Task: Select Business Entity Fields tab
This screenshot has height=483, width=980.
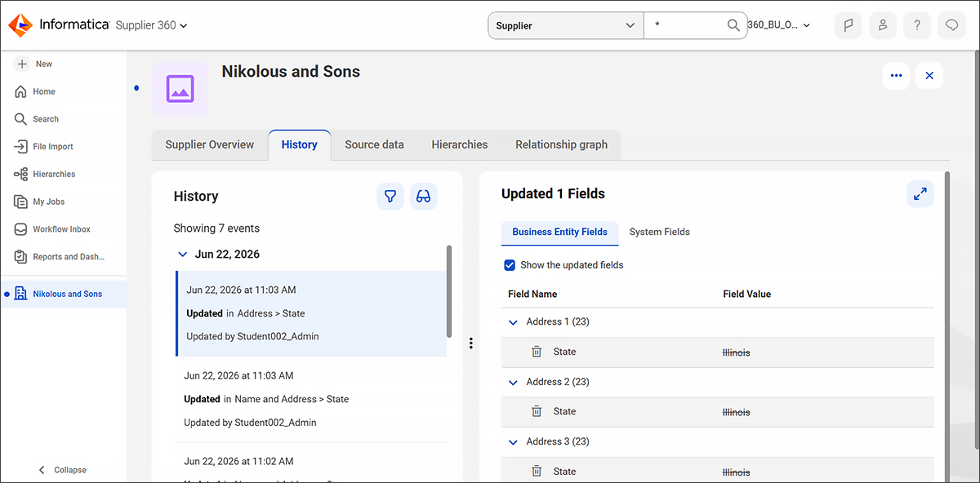Action: (559, 233)
